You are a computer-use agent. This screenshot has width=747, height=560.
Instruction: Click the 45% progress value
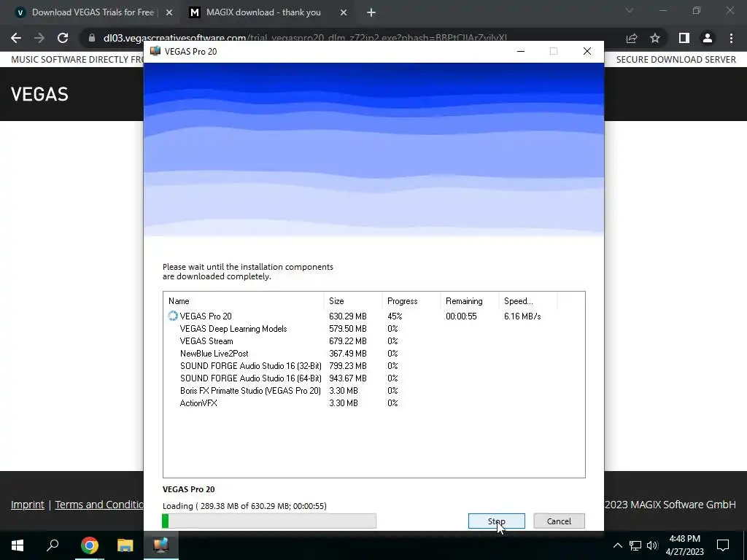[x=395, y=316]
